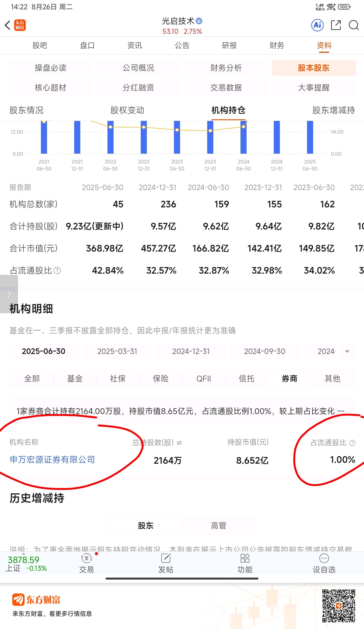The width and height of the screenshot is (364, 629).
Task: Filter institutions by 信托
Action: point(246,379)
